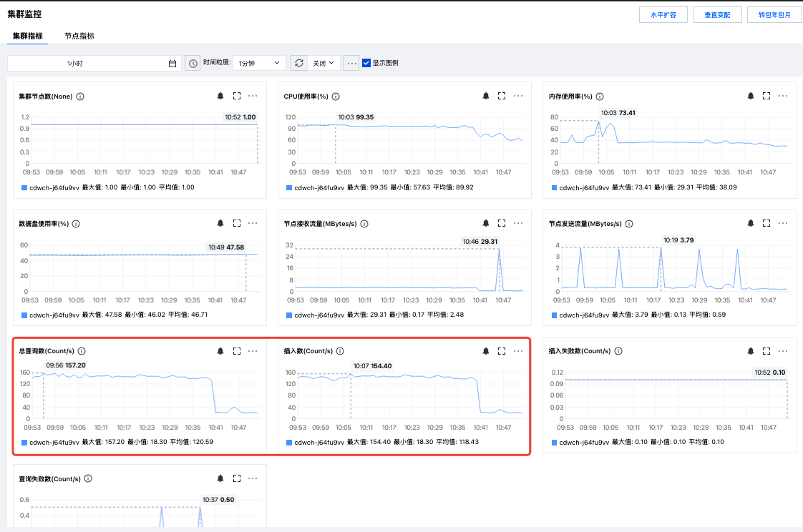Open the 时间粒度 1分钟 dropdown
Viewport: 803px width, 532px height.
(x=259, y=63)
